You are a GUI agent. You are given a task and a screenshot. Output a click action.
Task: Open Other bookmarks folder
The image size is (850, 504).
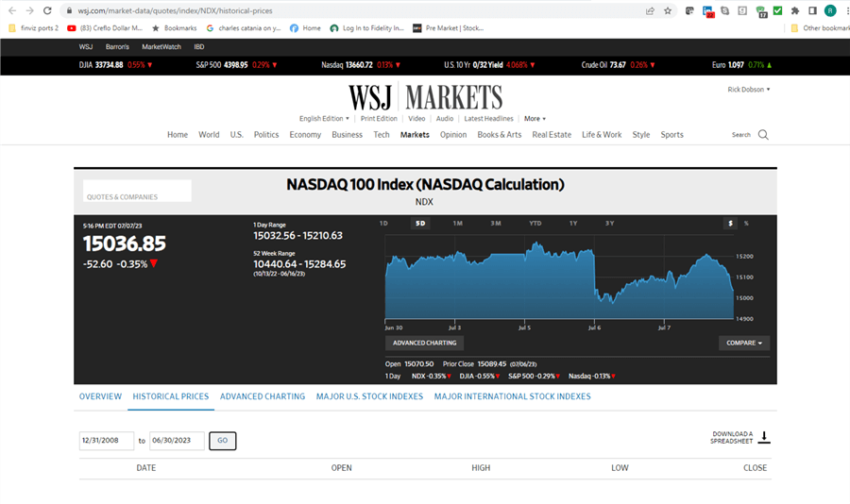(820, 27)
